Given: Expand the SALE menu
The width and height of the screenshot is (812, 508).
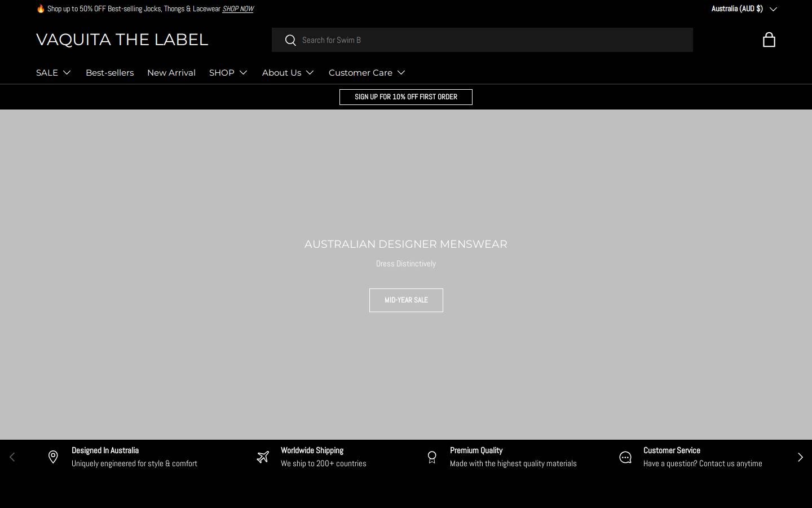Looking at the screenshot, I should [x=54, y=73].
